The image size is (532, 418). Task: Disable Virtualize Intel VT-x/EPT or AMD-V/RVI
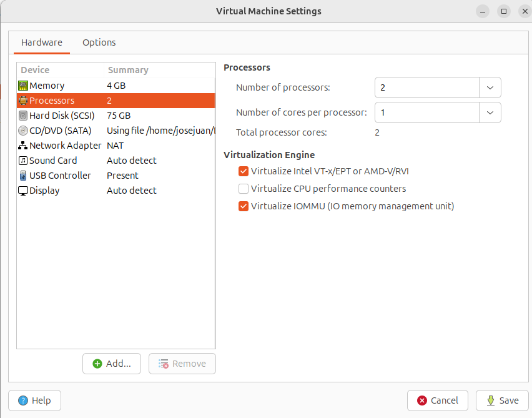click(243, 171)
